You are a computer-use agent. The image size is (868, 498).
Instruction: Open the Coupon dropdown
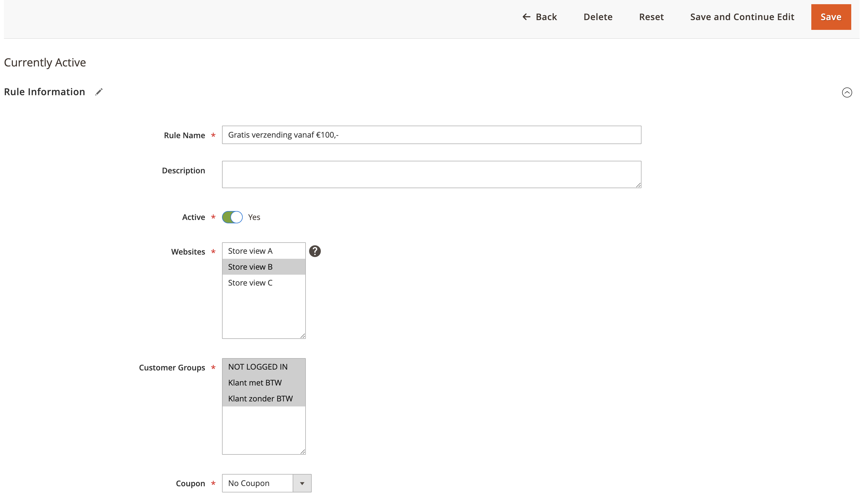pyautogui.click(x=257, y=483)
